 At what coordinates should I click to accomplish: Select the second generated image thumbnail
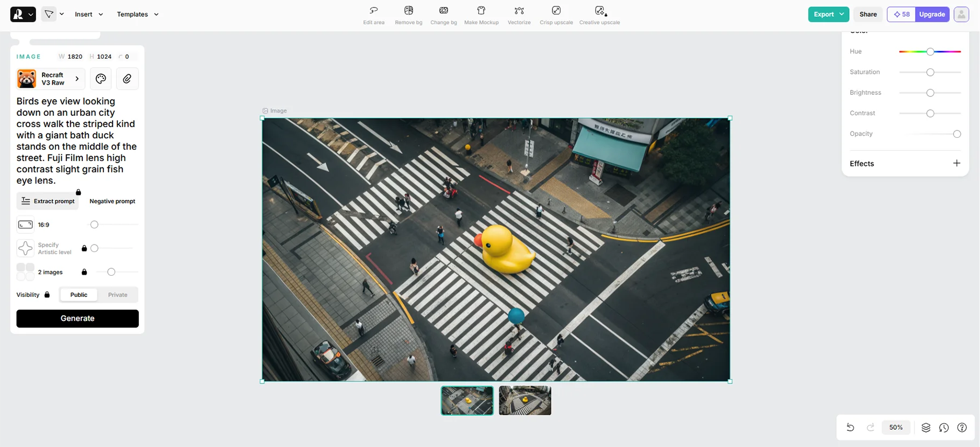(525, 400)
